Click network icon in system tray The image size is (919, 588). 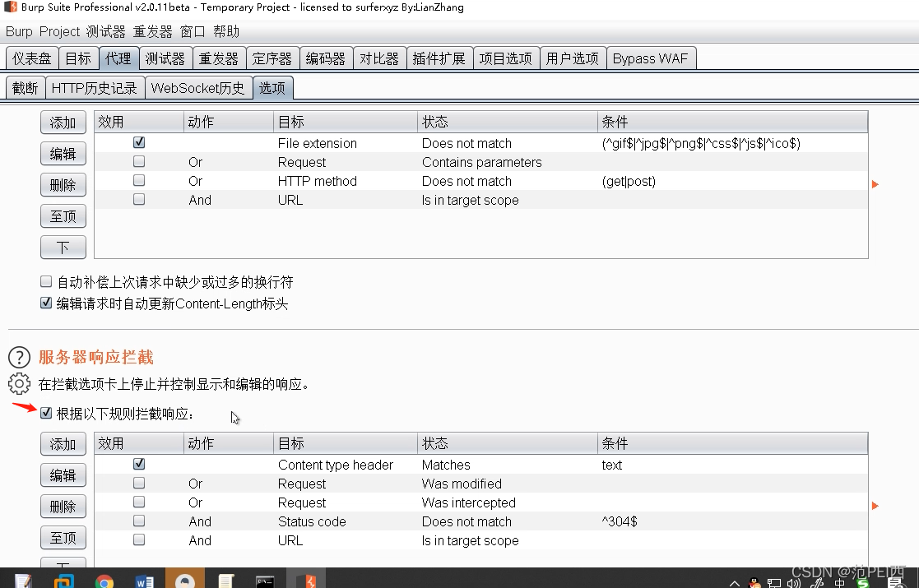click(774, 583)
